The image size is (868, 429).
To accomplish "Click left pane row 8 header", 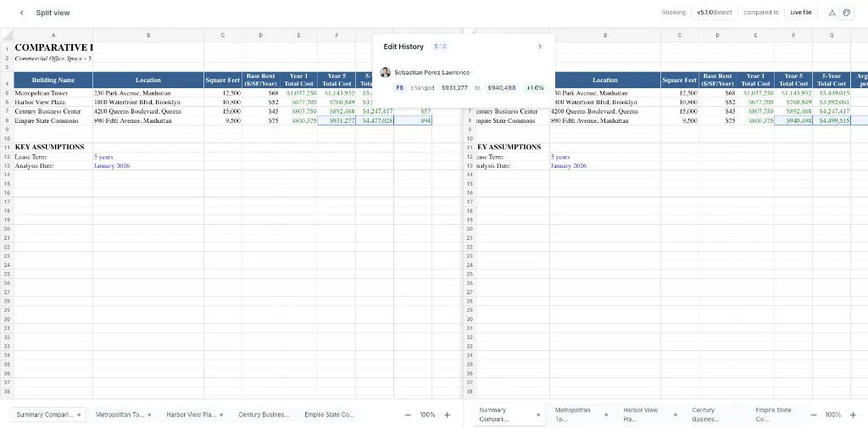I will click(7, 120).
